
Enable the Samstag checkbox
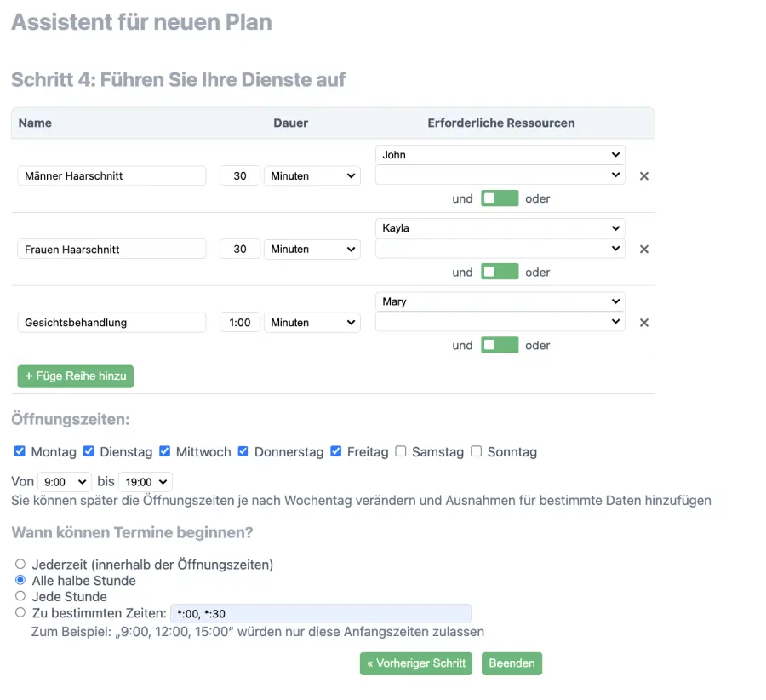(400, 451)
